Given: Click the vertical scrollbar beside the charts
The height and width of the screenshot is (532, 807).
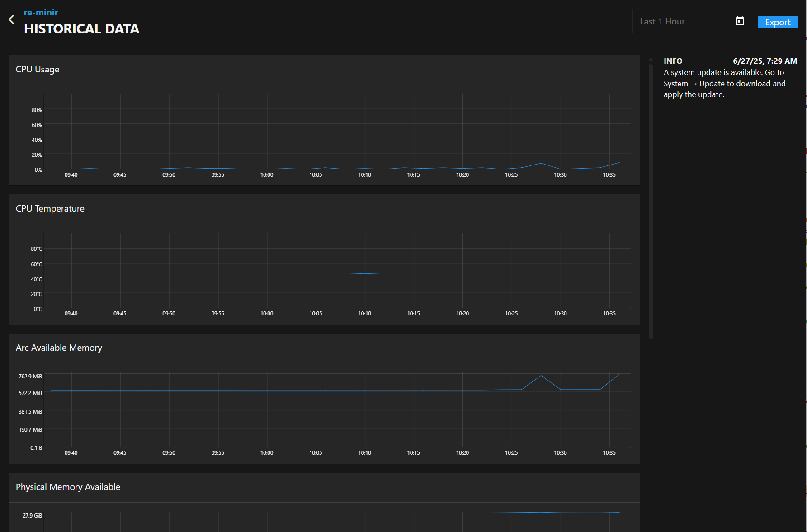Looking at the screenshot, I should tap(651, 199).
